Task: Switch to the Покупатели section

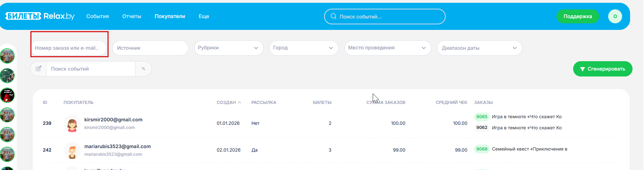Action: tap(170, 16)
